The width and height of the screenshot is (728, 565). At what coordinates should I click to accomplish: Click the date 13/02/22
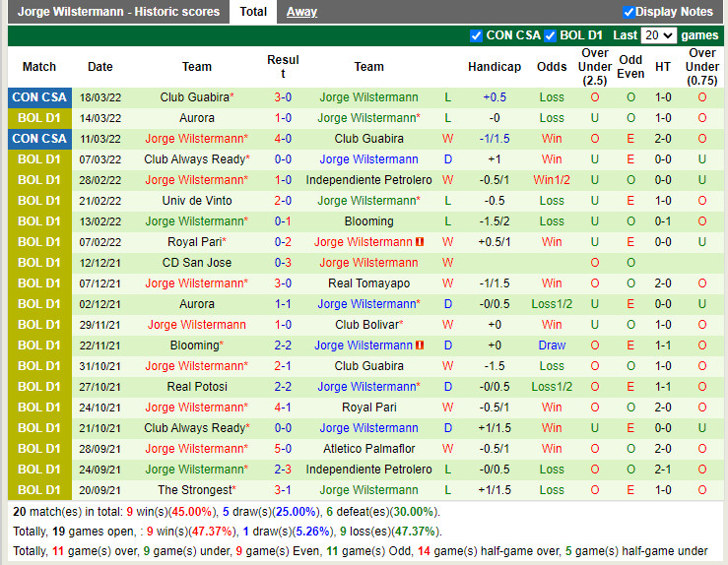click(x=99, y=221)
